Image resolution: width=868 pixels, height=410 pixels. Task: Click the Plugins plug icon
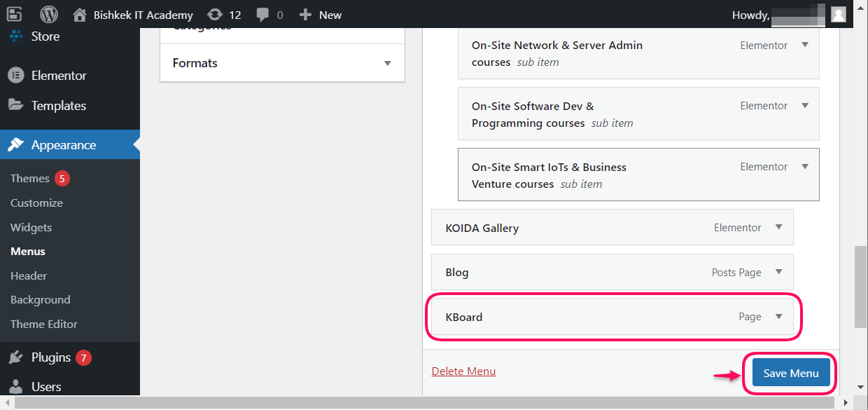point(15,357)
